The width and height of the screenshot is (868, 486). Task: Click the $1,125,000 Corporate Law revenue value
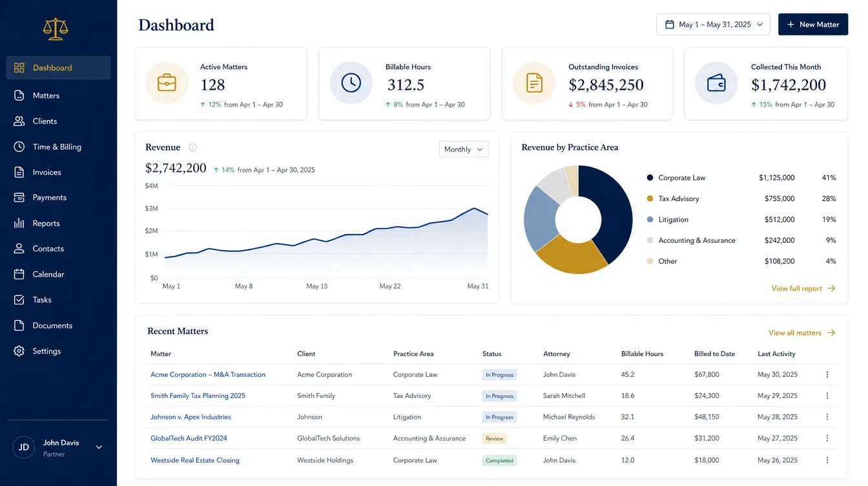coord(777,178)
